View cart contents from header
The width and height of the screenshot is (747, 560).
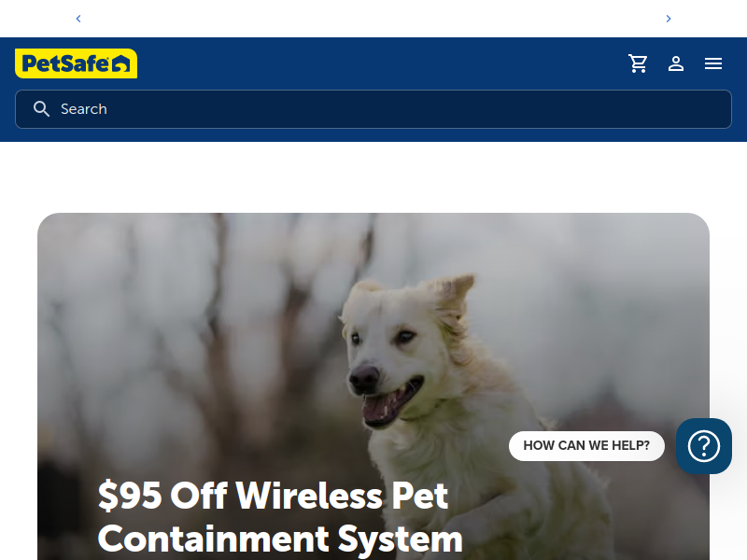pyautogui.click(x=638, y=63)
